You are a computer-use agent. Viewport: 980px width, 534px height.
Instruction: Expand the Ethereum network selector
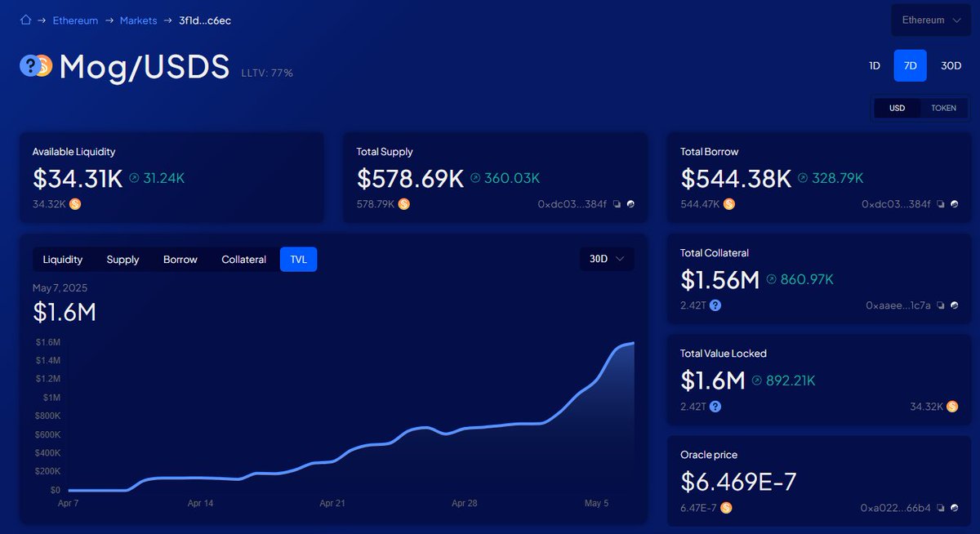click(930, 20)
